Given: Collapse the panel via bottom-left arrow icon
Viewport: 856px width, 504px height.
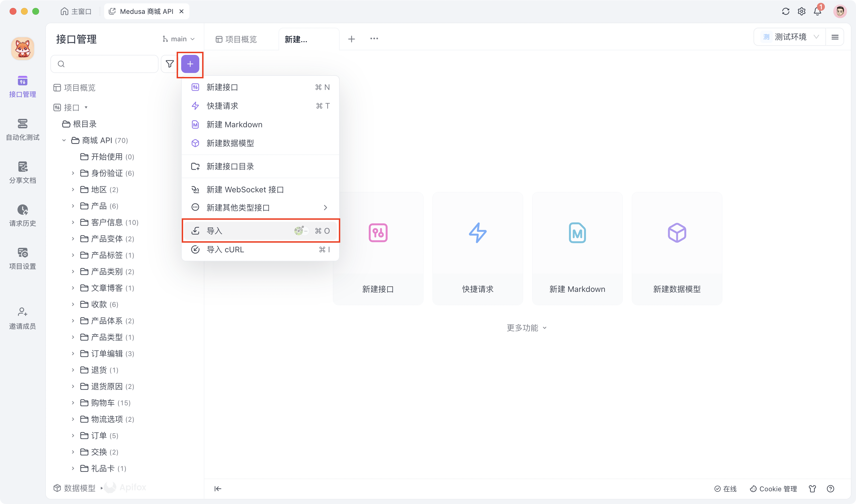Looking at the screenshot, I should [218, 489].
